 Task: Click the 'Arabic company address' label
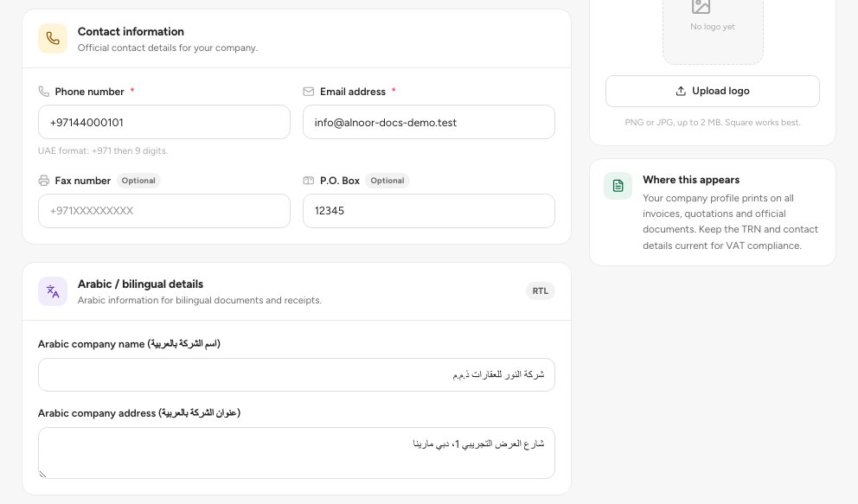pos(139,413)
